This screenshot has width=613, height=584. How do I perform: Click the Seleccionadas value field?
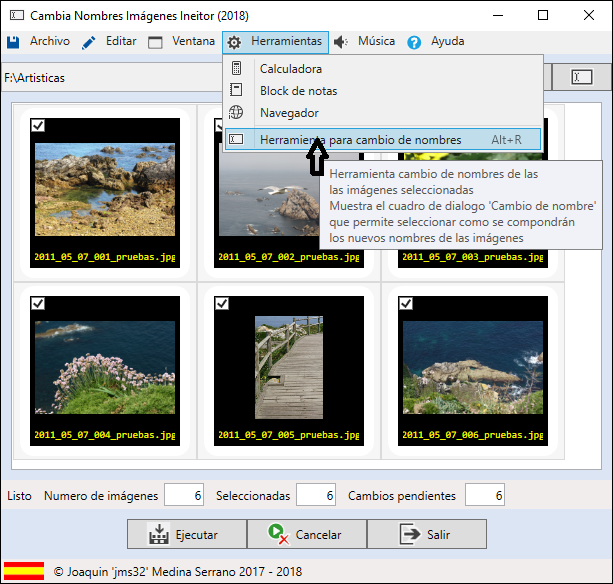(x=316, y=495)
